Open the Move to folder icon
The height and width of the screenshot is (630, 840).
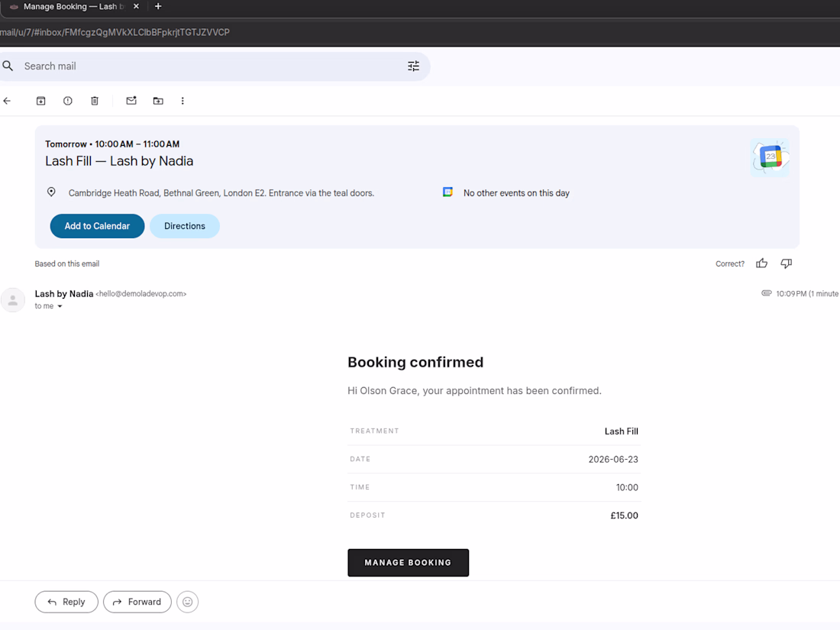click(x=158, y=101)
